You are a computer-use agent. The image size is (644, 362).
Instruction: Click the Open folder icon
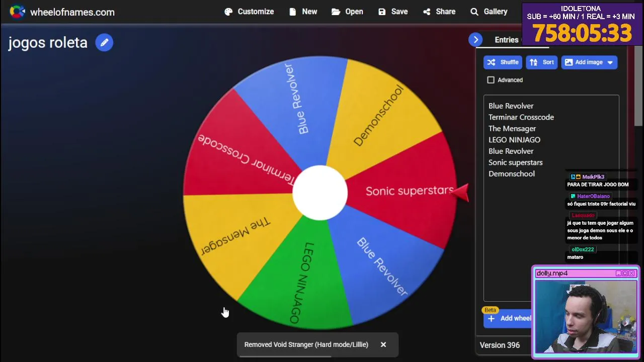click(x=336, y=12)
